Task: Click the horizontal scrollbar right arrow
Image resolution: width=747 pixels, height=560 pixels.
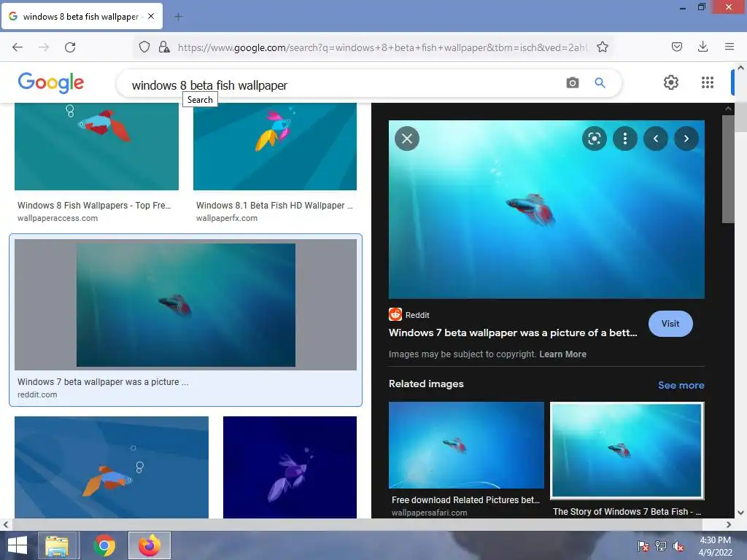Action: (729, 525)
